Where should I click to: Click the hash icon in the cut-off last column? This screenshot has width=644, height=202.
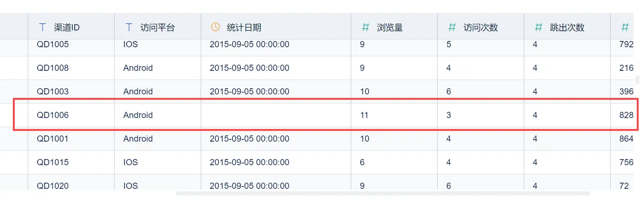[x=625, y=27]
